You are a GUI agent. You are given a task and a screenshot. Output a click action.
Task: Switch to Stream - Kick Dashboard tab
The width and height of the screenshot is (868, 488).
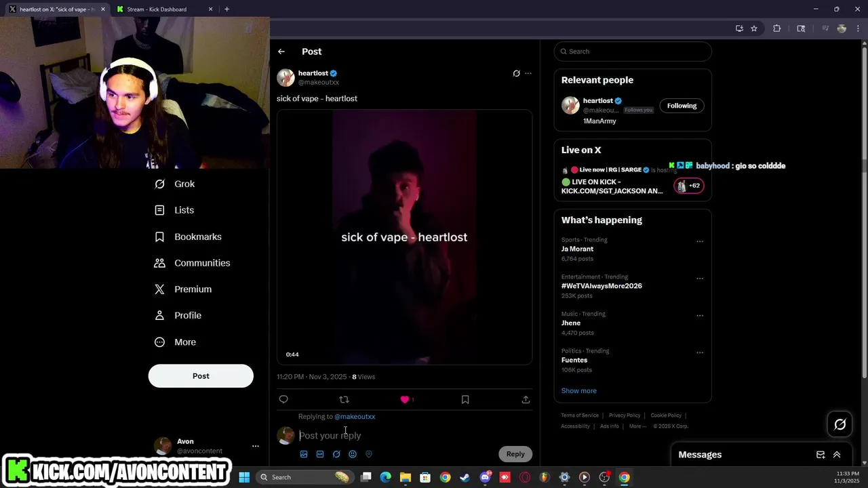click(x=163, y=9)
